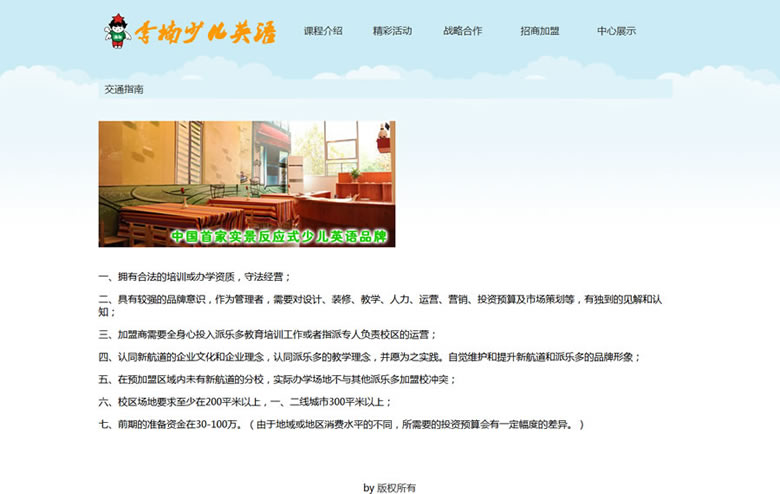
Task: Select 战略合作 in the navigation bar
Action: (x=462, y=31)
